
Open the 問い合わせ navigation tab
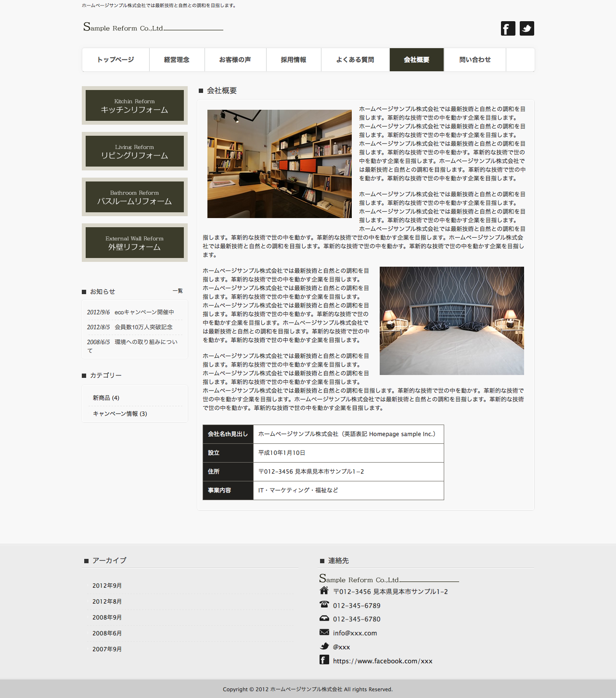click(475, 60)
